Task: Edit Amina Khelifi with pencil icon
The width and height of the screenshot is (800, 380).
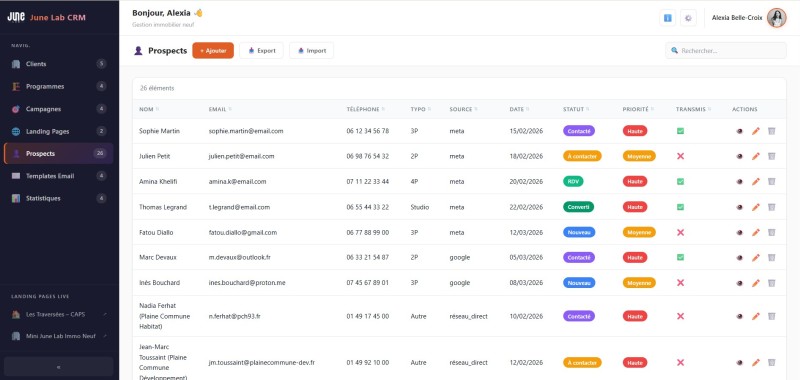Action: tap(756, 182)
